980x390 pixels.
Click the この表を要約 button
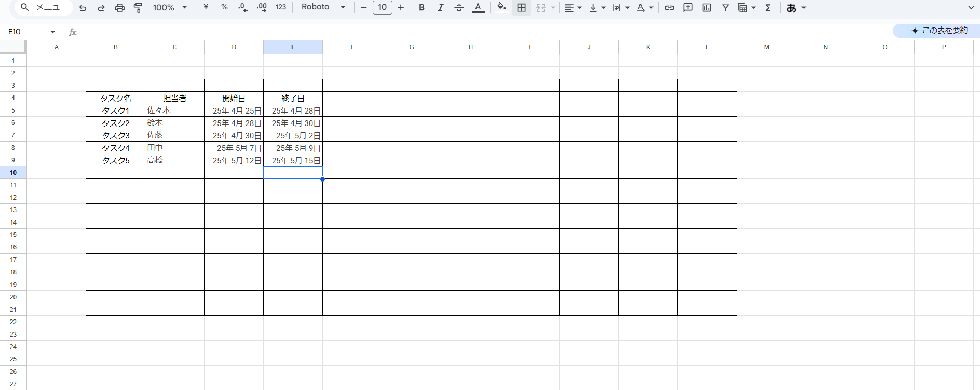[x=939, y=31]
